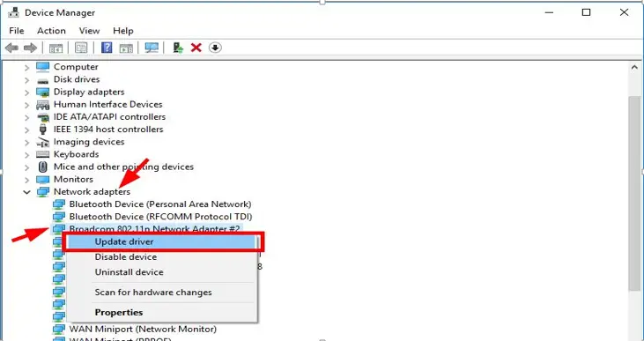
Task: Select the Network adapters label
Action: point(92,192)
